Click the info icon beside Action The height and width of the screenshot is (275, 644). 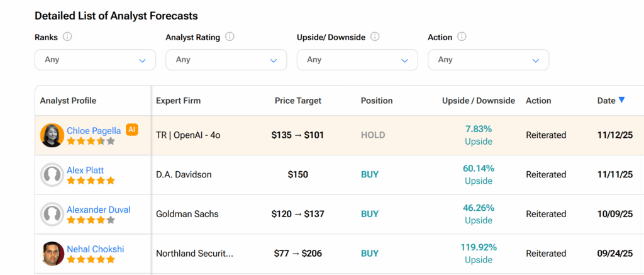point(462,37)
